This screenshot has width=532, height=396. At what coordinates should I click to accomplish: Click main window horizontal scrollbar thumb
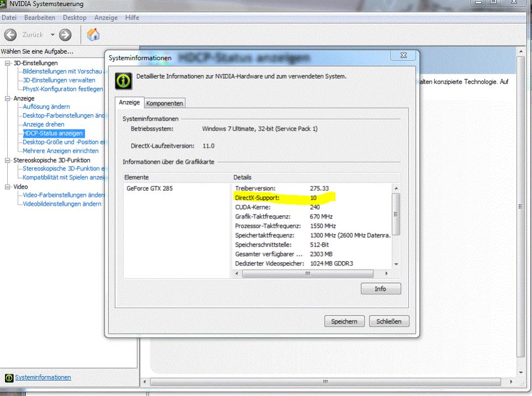(325, 382)
